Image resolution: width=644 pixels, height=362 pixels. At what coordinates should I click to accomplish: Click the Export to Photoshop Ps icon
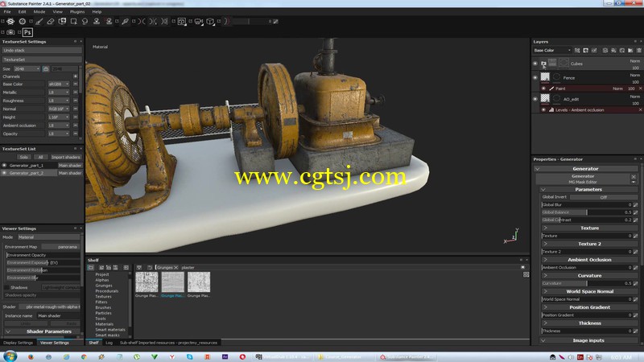(x=27, y=32)
